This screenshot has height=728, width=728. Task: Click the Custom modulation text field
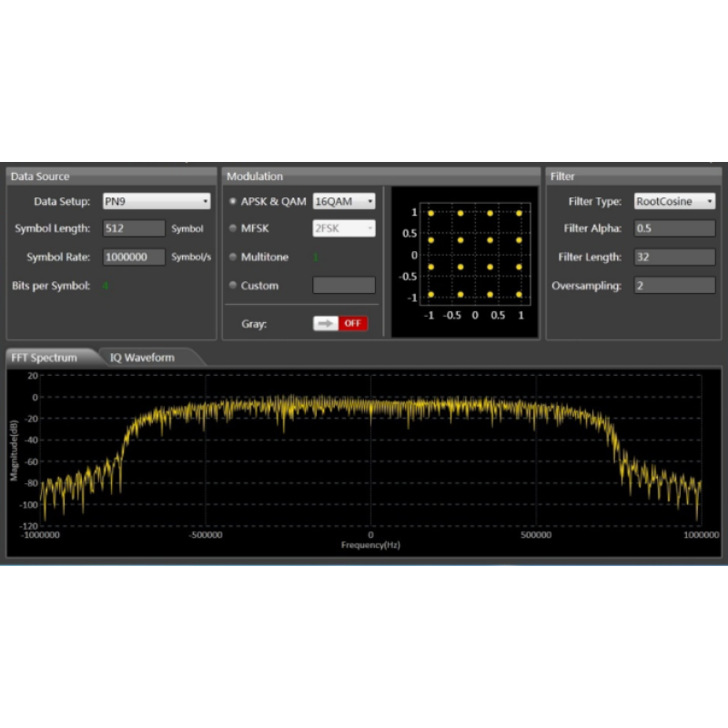[x=343, y=286]
